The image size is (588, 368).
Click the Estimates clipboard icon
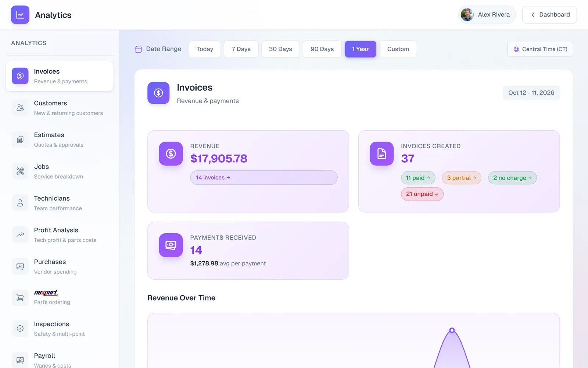20,139
